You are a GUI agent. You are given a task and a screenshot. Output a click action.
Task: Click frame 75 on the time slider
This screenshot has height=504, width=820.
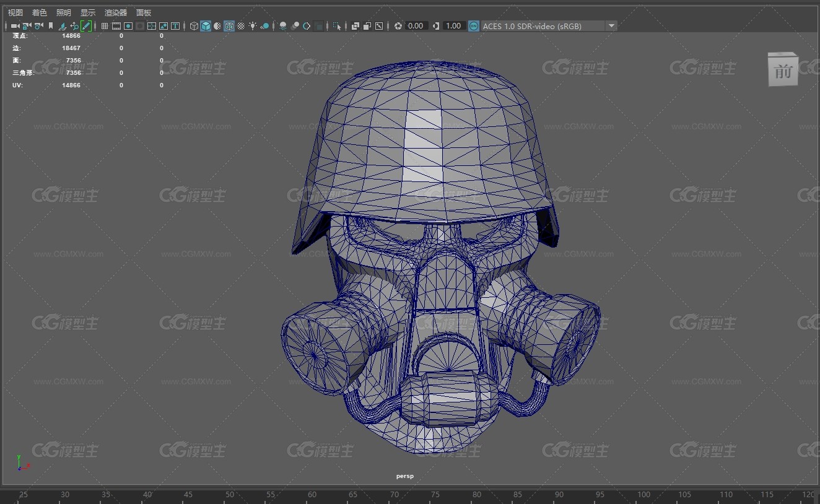click(435, 495)
